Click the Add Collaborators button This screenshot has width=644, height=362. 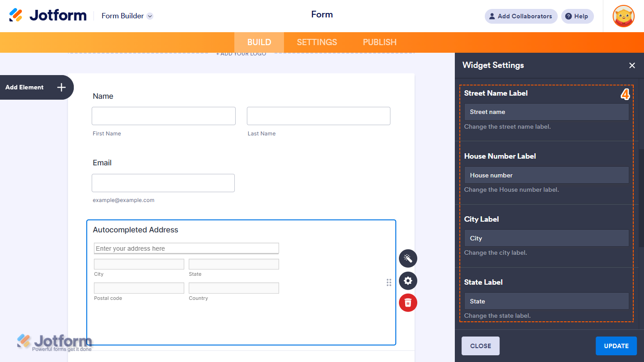tap(521, 16)
